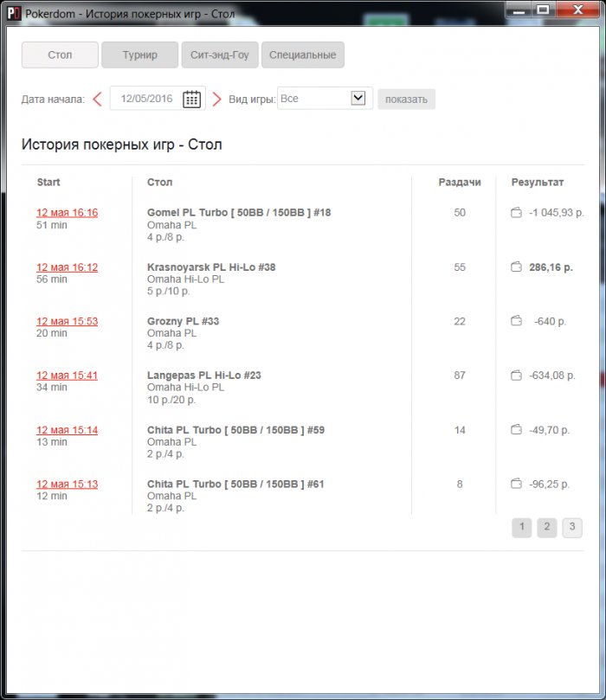Screen dimensions: 606x700
Task: Select table name Krasnoyarsk PL Hi-Lo #38
Action: [211, 267]
